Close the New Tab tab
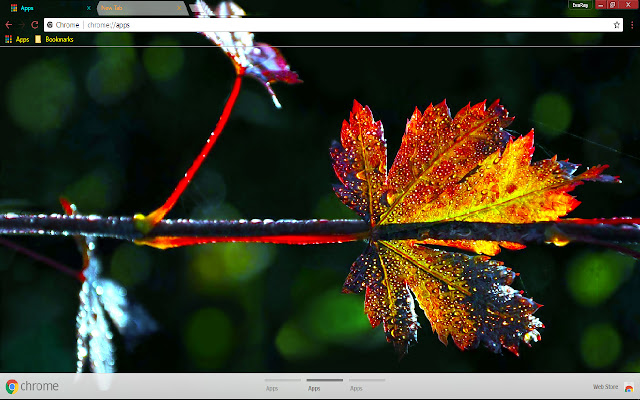 coord(179,8)
